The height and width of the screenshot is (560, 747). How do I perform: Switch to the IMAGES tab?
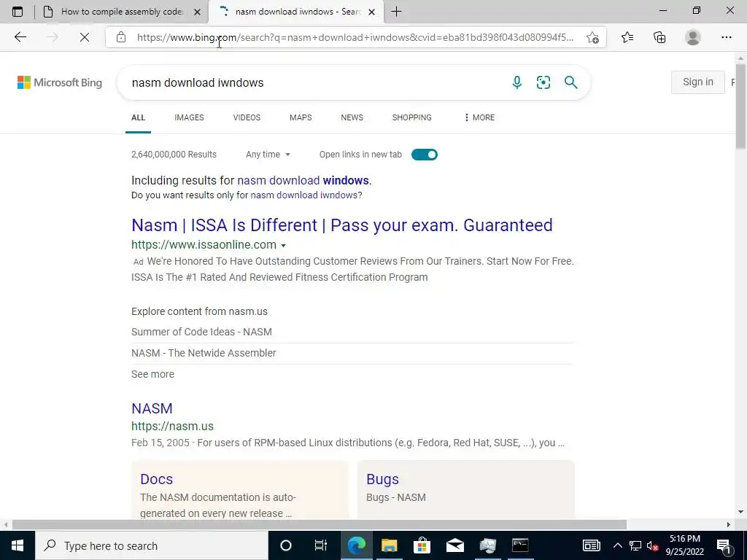pos(189,117)
